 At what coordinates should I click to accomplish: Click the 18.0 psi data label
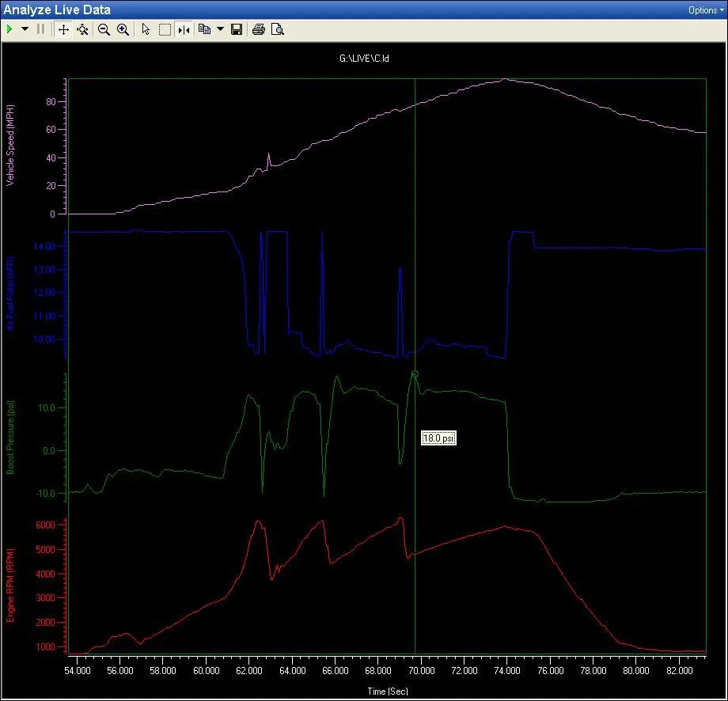point(439,438)
